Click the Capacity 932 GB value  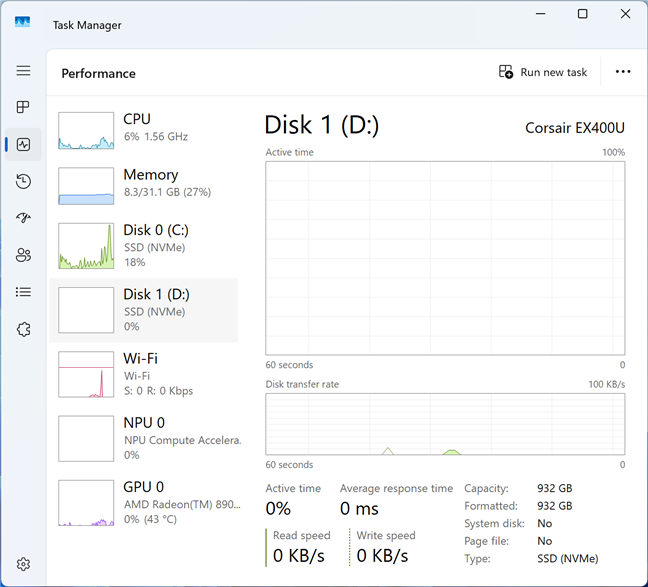coord(555,488)
